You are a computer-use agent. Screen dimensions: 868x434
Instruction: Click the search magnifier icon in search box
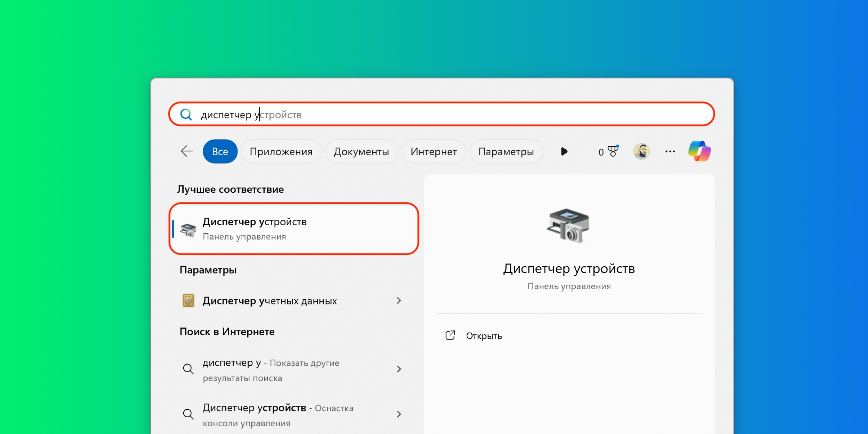tap(186, 114)
